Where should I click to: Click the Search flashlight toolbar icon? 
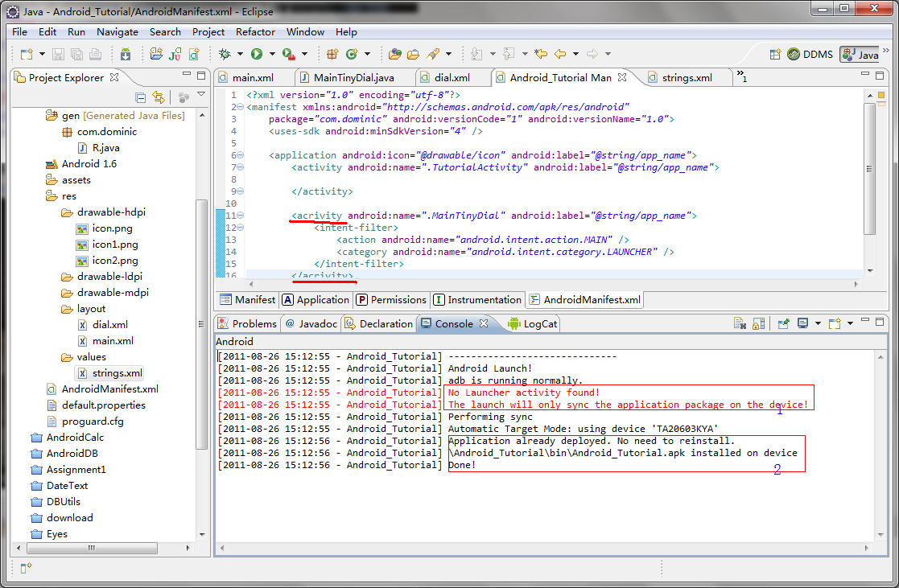click(x=434, y=54)
